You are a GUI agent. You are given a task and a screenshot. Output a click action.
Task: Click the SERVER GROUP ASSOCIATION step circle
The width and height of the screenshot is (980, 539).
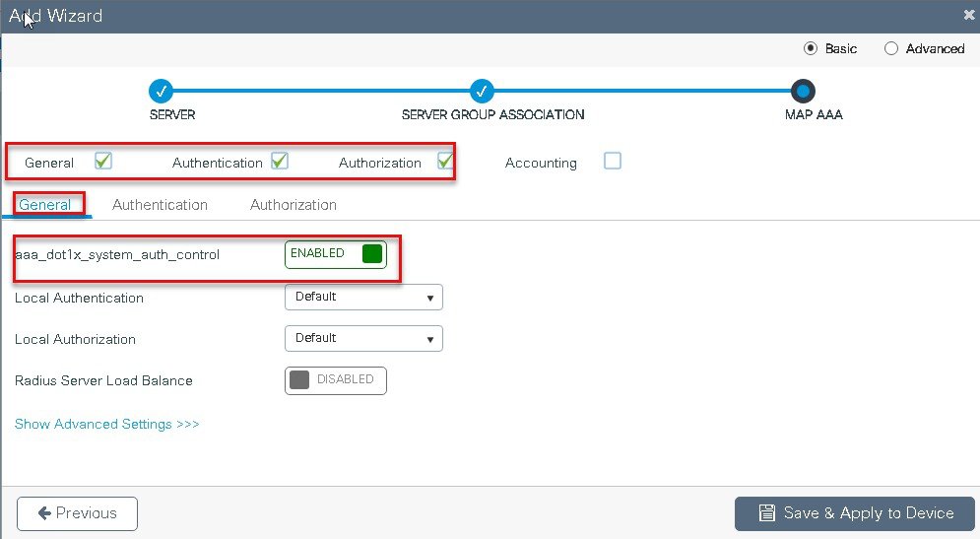(482, 92)
